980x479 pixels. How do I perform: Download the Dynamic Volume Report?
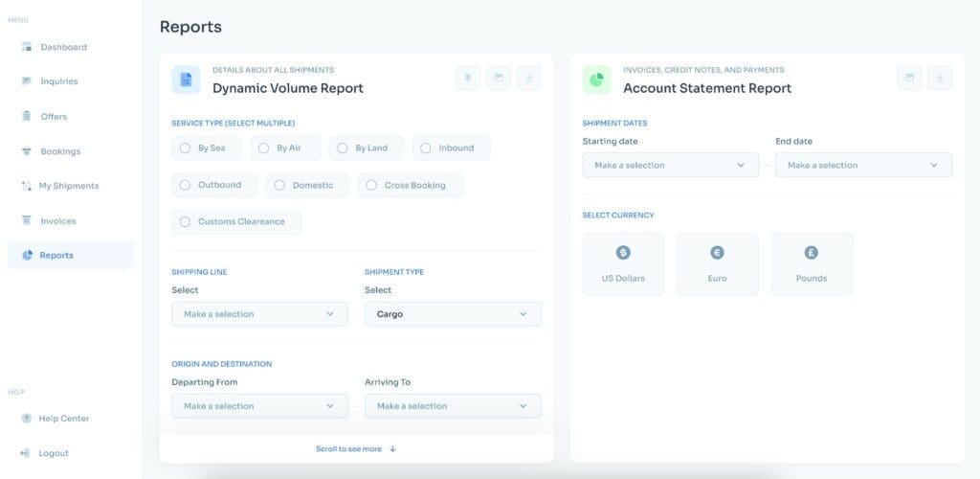tap(529, 79)
